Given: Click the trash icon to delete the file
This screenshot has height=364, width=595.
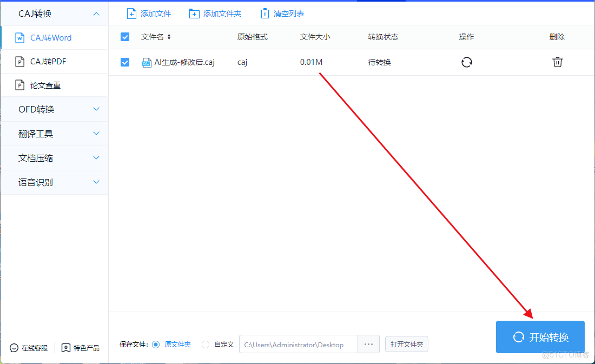Looking at the screenshot, I should (x=558, y=62).
